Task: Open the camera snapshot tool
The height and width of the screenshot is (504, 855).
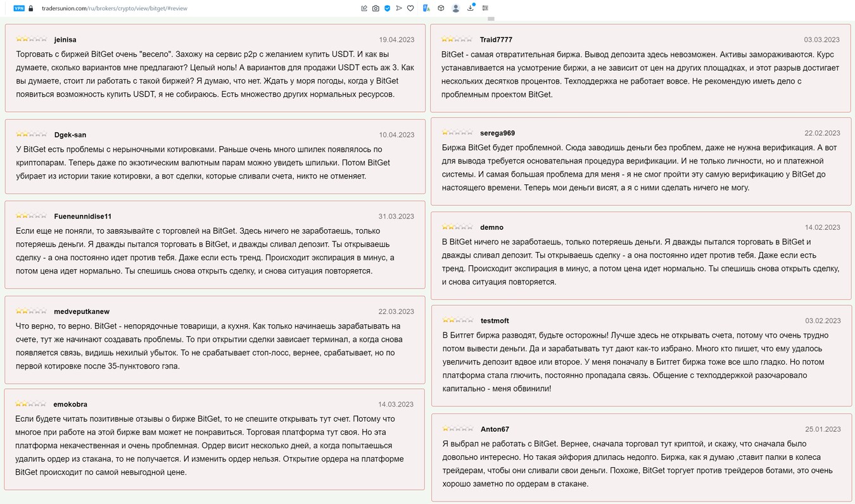Action: click(376, 8)
